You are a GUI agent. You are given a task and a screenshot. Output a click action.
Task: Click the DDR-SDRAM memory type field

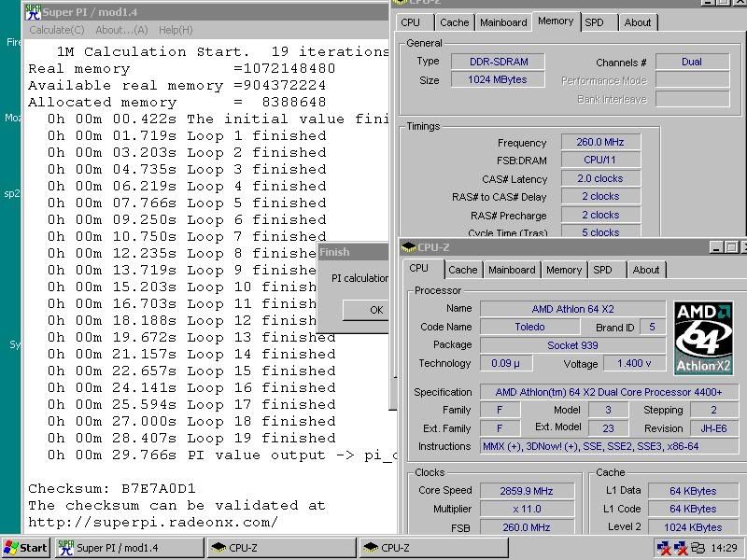[498, 62]
